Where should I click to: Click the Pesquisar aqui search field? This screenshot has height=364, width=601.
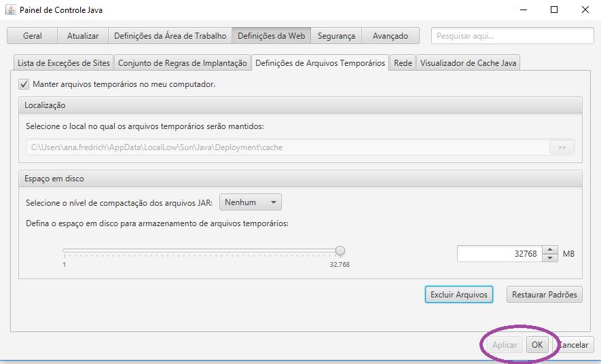pos(513,36)
